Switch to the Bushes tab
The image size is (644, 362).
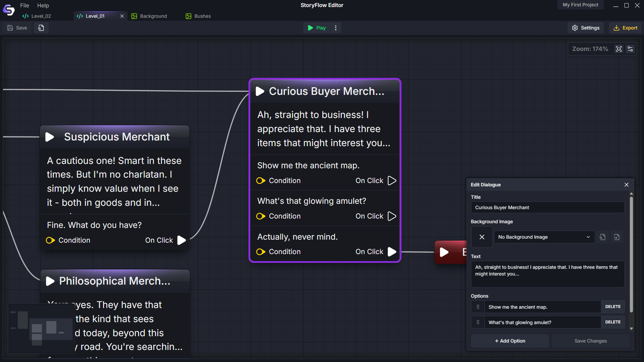click(x=198, y=16)
